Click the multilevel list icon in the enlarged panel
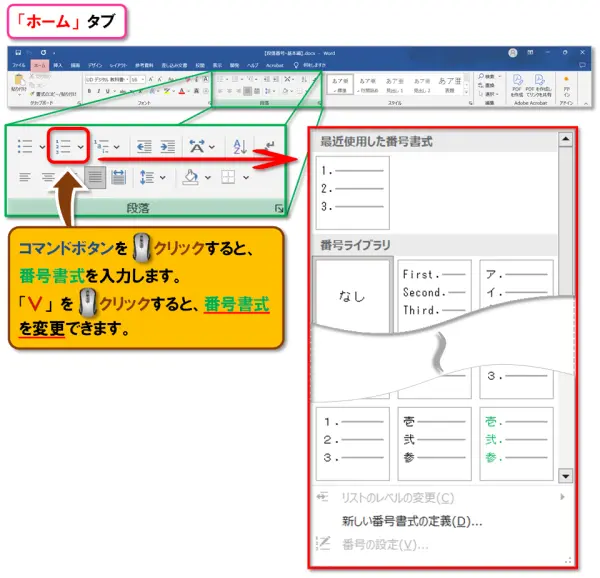 [x=101, y=147]
